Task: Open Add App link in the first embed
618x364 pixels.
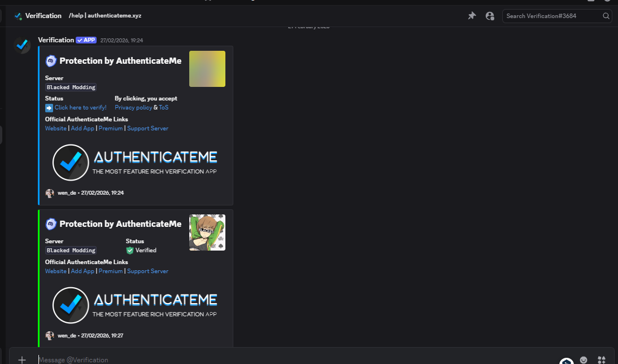Action: click(x=82, y=129)
